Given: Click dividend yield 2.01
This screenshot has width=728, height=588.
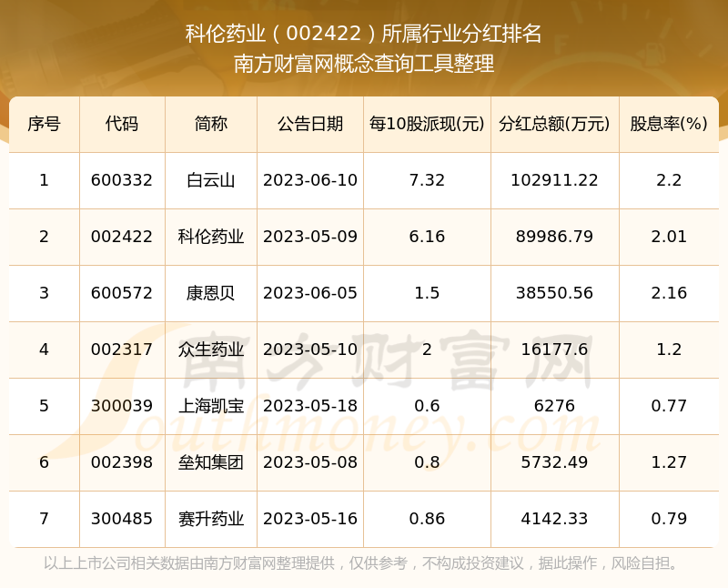Looking at the screenshot, I should point(669,237).
